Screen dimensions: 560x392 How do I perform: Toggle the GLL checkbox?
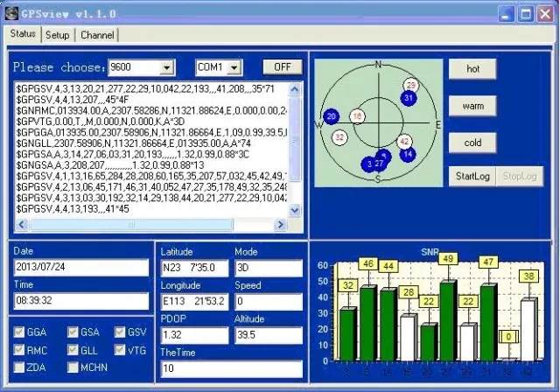73,350
